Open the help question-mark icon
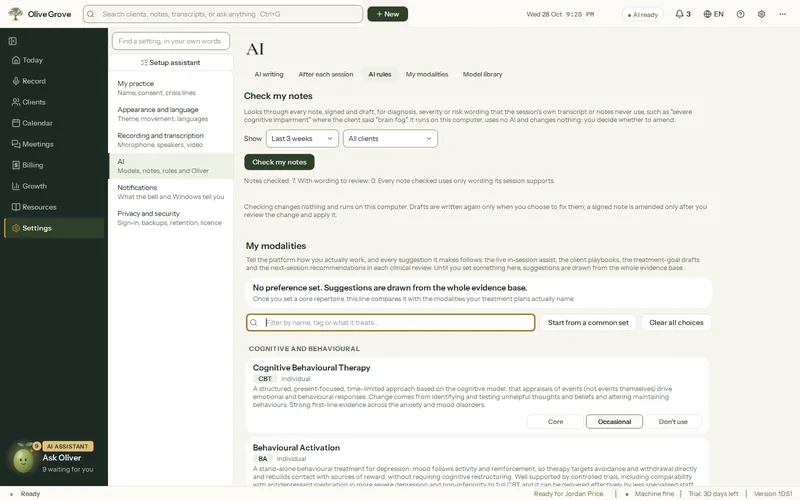This screenshot has height=500, width=800. 740,14
